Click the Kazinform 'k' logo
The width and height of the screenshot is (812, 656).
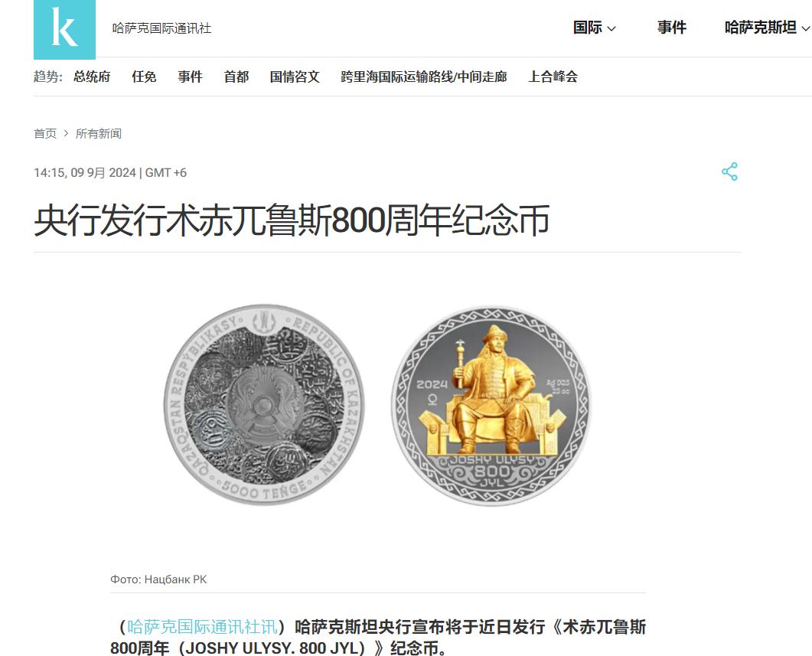point(64,29)
